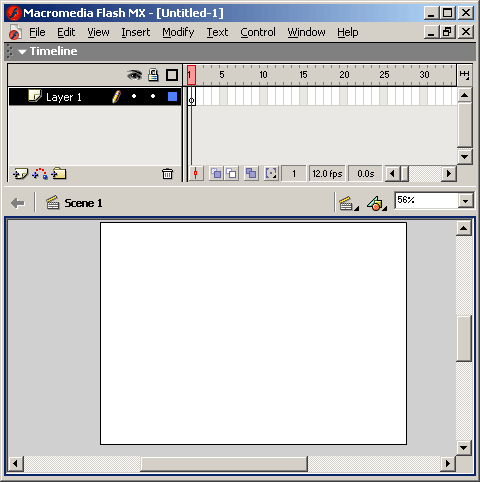
Task: Open the Insert menu
Action: tap(136, 32)
